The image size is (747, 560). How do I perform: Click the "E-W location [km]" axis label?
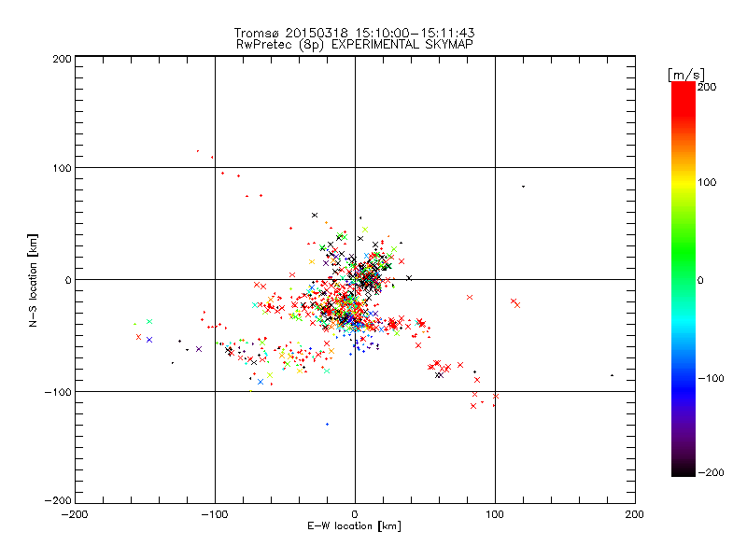point(354,525)
